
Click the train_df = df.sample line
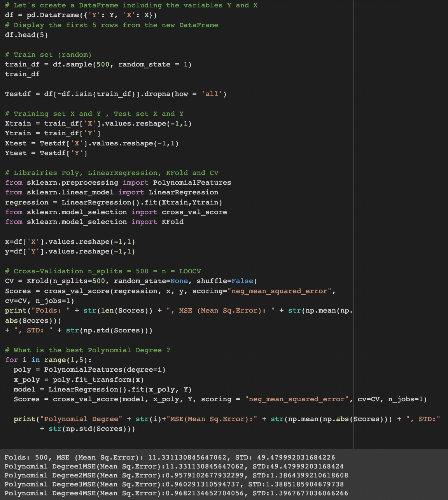click(x=97, y=64)
